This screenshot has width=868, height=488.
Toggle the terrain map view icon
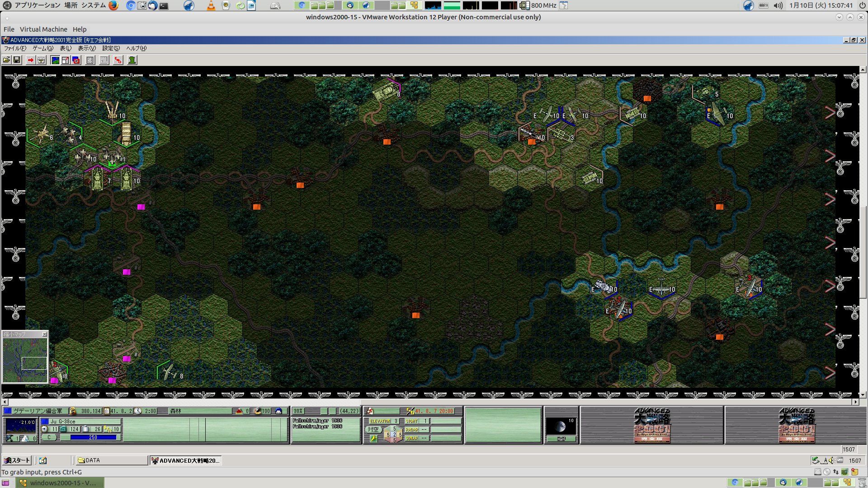click(x=55, y=60)
